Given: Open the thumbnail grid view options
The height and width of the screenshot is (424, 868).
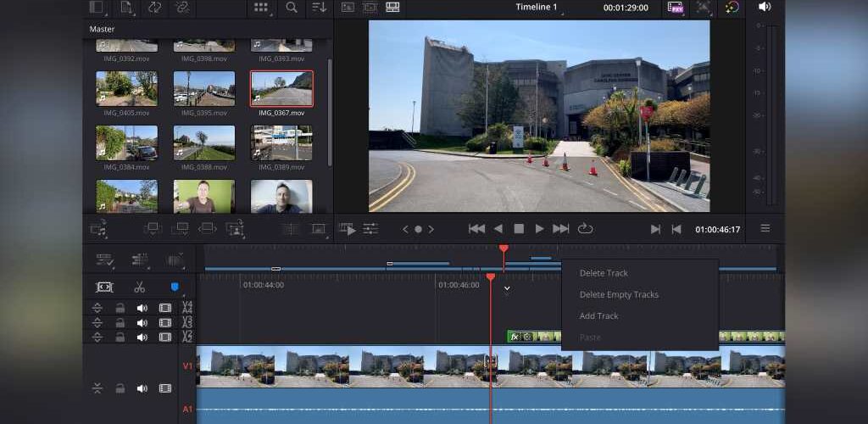Looking at the screenshot, I should coord(261,7).
